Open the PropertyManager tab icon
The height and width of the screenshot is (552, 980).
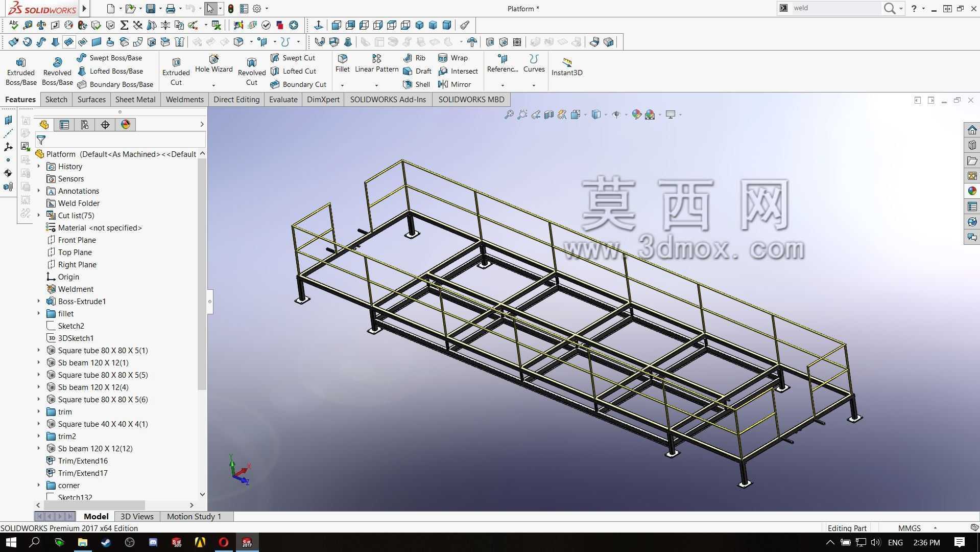[x=64, y=124]
